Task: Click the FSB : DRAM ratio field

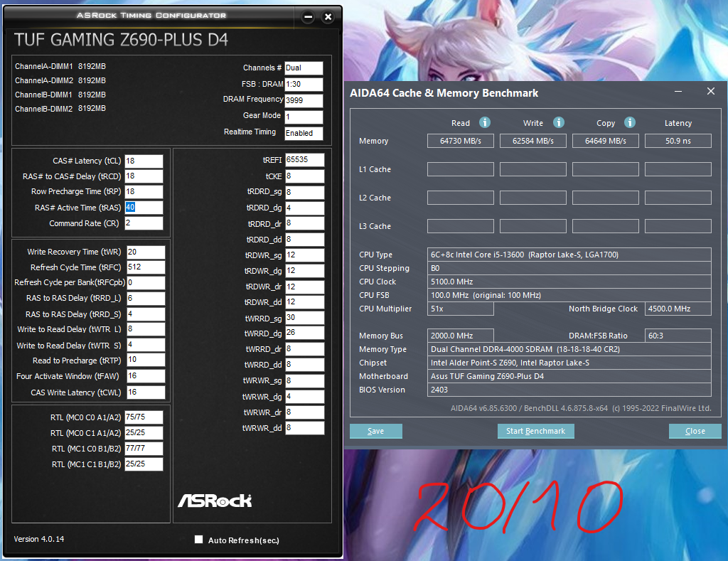Action: point(304,85)
